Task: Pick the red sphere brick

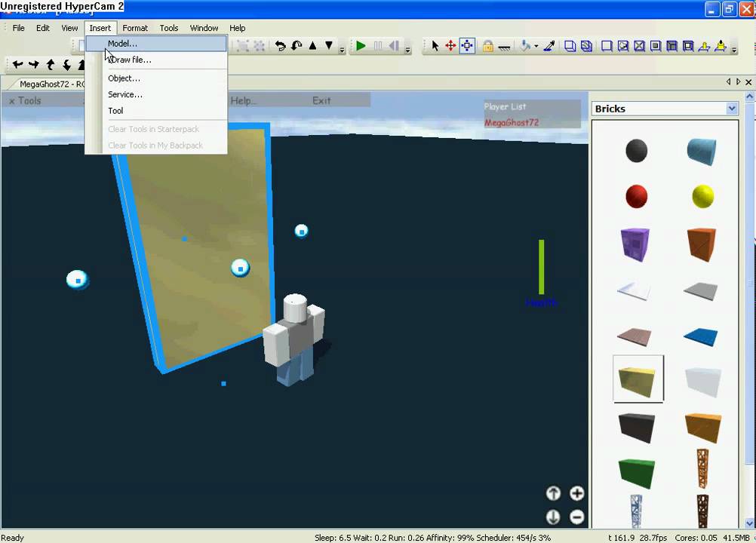Action: pos(637,196)
